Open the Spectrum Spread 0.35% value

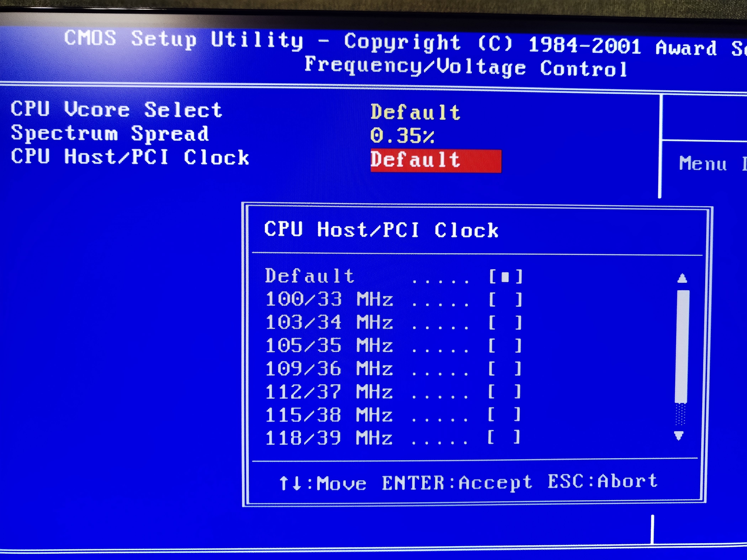point(402,136)
